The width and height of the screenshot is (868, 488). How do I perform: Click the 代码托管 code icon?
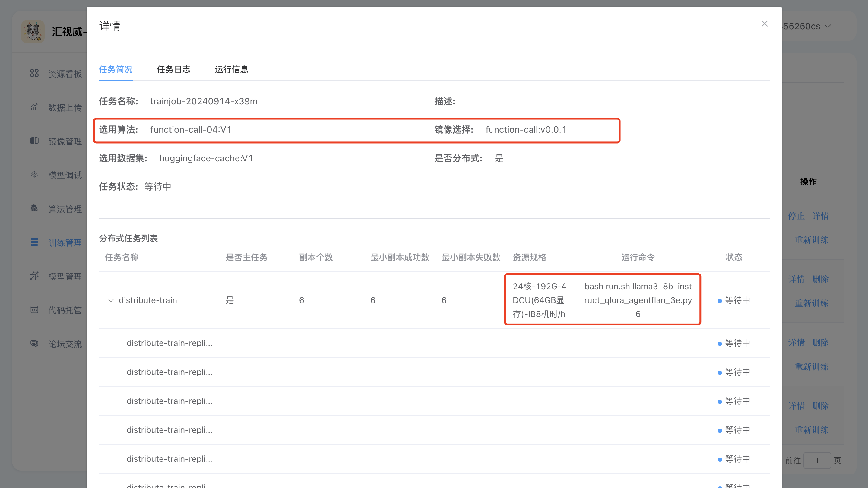(34, 310)
